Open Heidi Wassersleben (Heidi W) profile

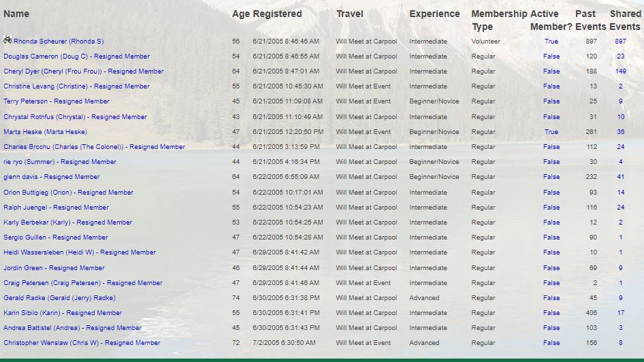[x=80, y=252]
